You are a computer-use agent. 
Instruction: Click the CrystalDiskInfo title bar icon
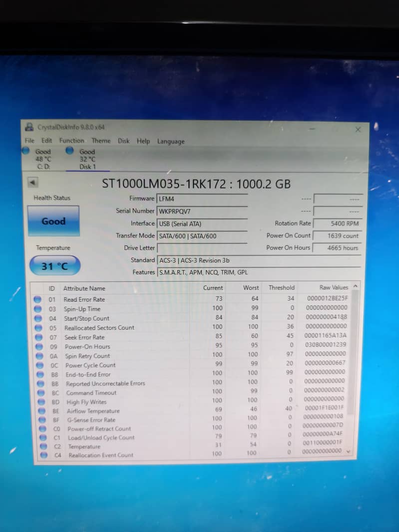tap(29, 127)
